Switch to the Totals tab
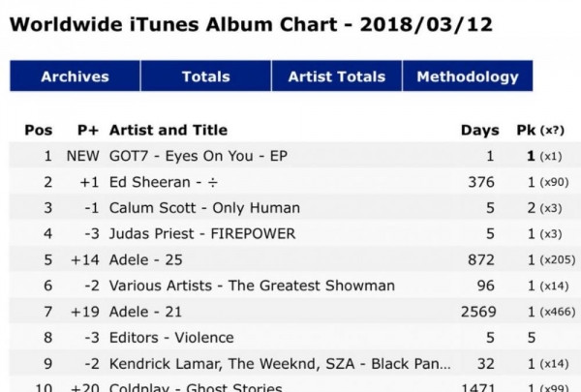Screen dimensions: 581x392 (x=205, y=76)
